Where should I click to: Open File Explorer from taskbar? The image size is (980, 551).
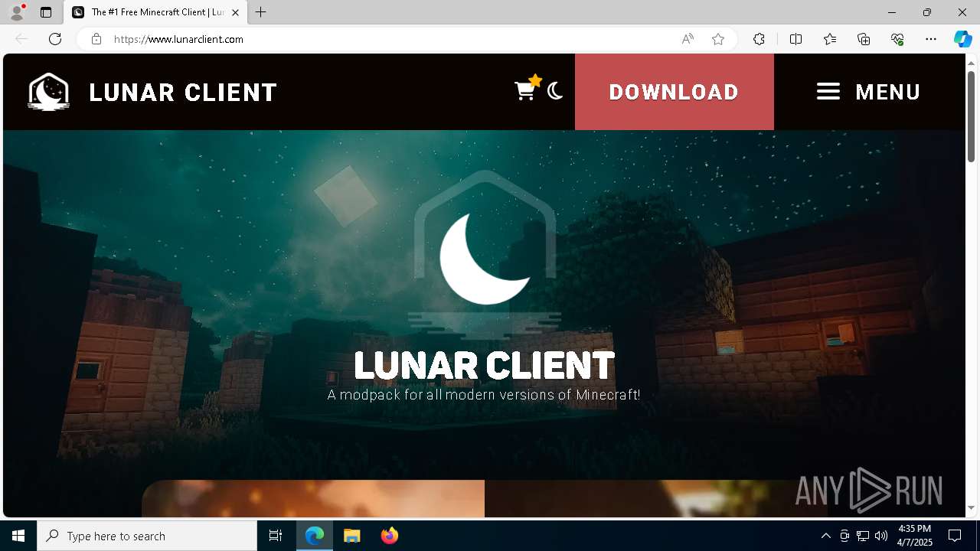pyautogui.click(x=352, y=536)
